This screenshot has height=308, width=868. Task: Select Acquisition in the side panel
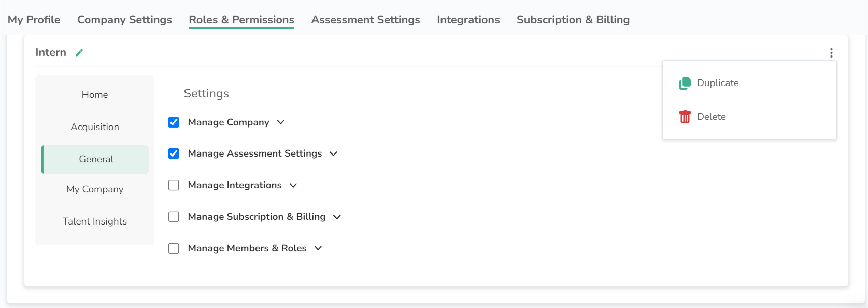[95, 127]
